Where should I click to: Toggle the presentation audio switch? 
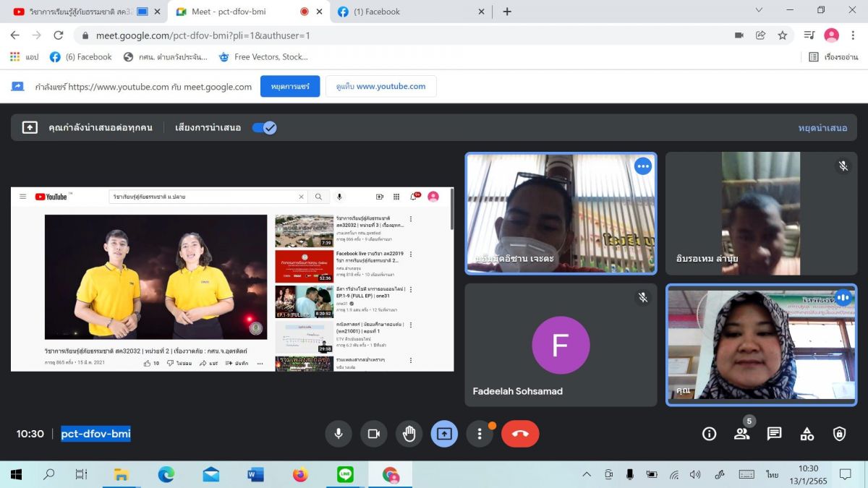pos(264,128)
